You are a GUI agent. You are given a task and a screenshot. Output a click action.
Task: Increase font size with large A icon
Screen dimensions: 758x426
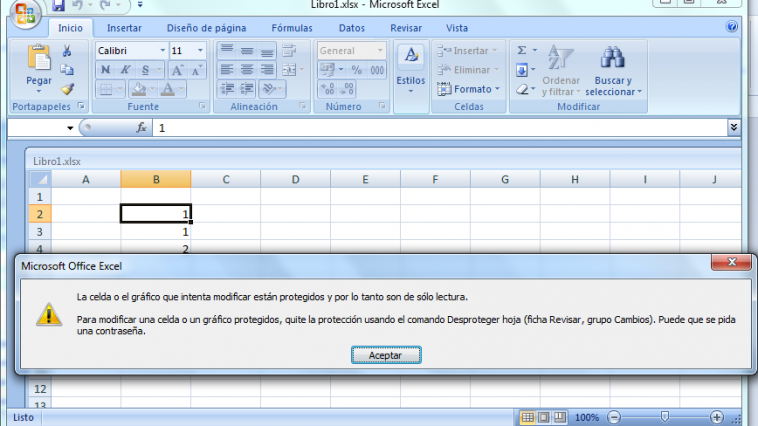[x=177, y=71]
